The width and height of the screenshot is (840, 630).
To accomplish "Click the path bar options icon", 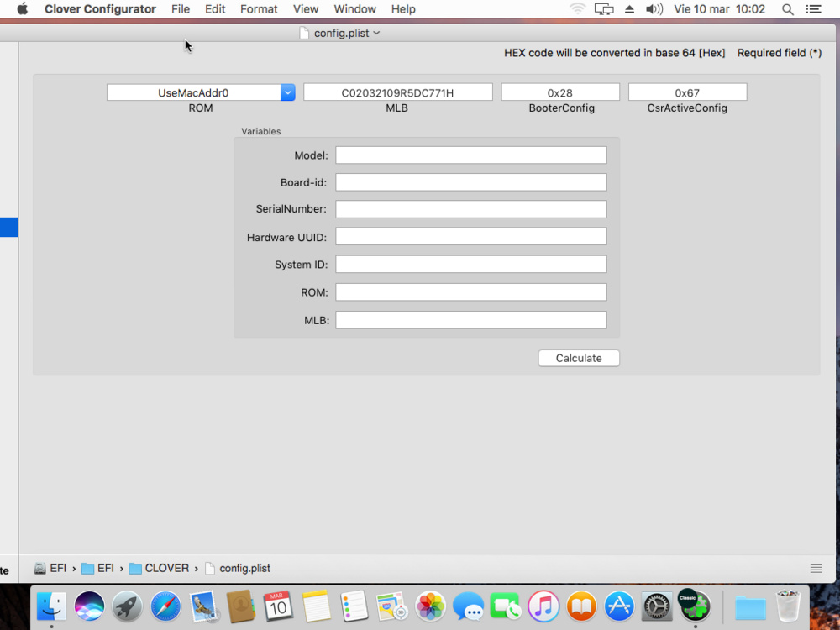I will click(816, 569).
